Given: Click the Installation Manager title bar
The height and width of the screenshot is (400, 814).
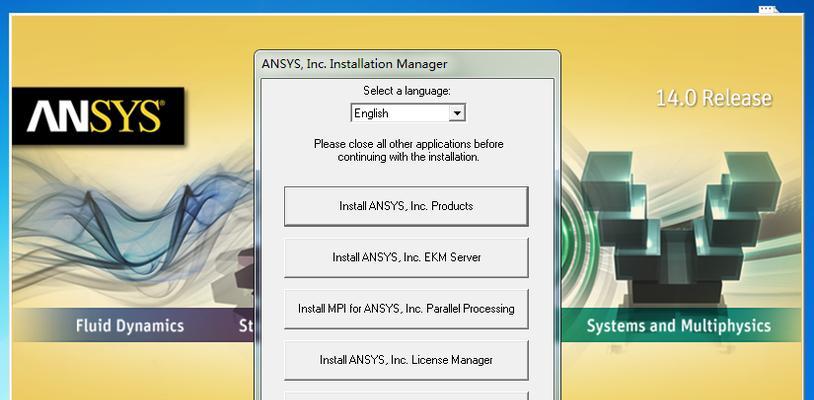Looking at the screenshot, I should (x=407, y=64).
